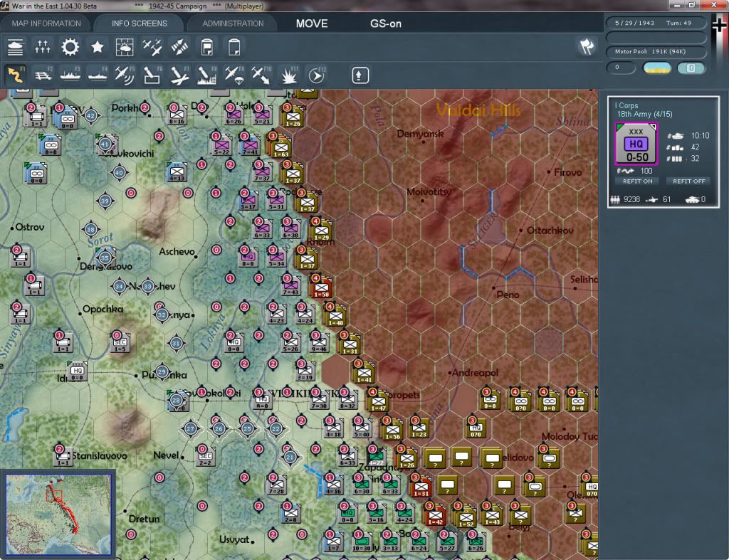The image size is (729, 560).
Task: Select the Move mode (F1) icon
Action: (x=16, y=75)
